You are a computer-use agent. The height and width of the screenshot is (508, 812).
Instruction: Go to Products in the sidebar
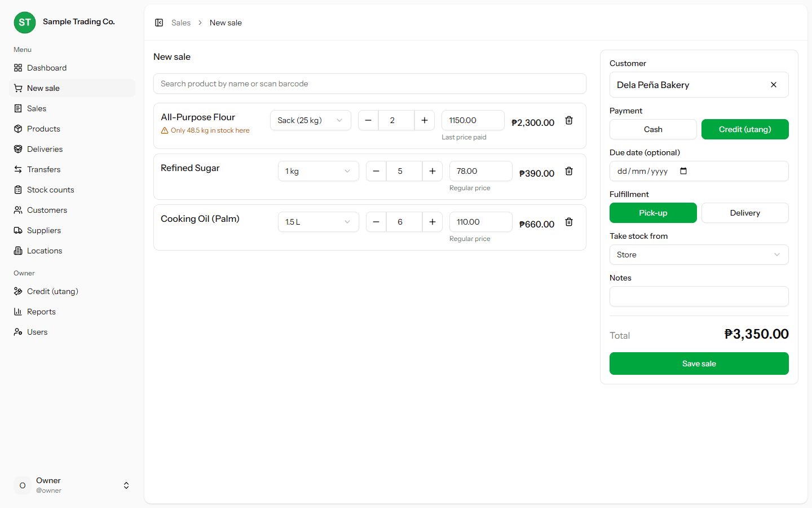point(72,129)
